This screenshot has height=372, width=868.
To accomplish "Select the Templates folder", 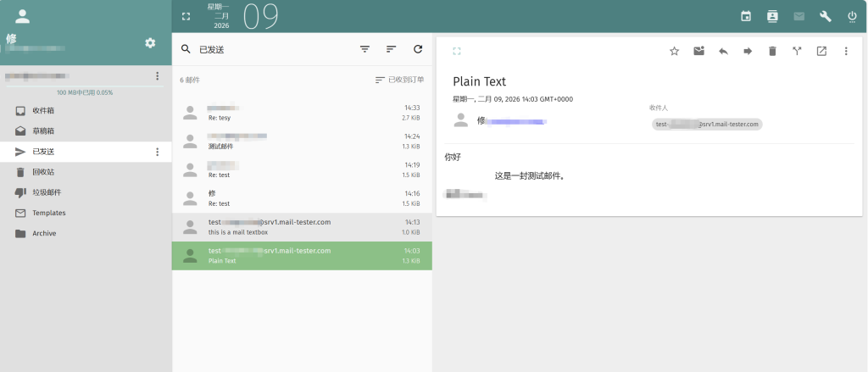I will click(48, 213).
